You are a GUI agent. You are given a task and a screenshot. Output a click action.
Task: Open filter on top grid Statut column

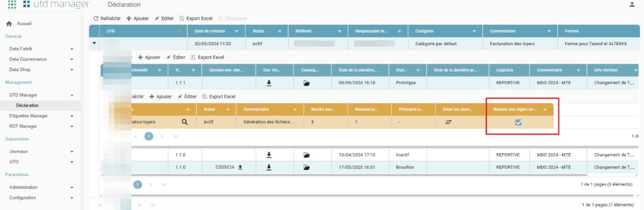point(280,31)
